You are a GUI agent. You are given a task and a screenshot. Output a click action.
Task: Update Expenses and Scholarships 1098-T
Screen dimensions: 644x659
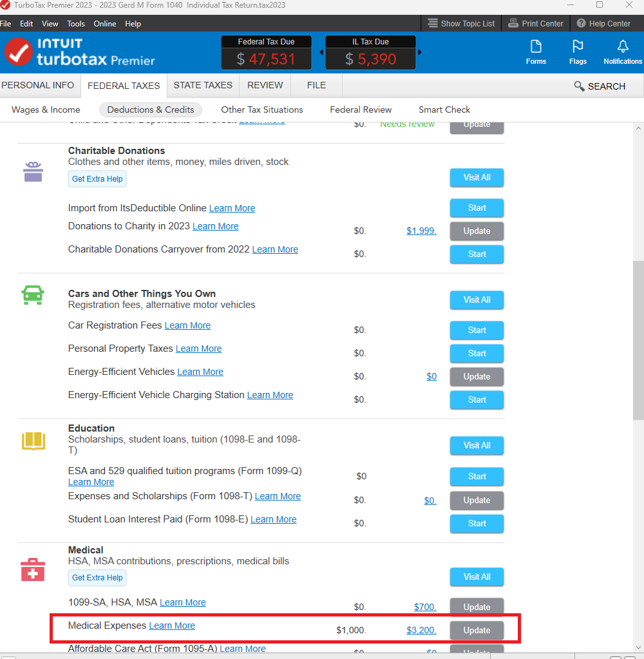[x=477, y=500]
